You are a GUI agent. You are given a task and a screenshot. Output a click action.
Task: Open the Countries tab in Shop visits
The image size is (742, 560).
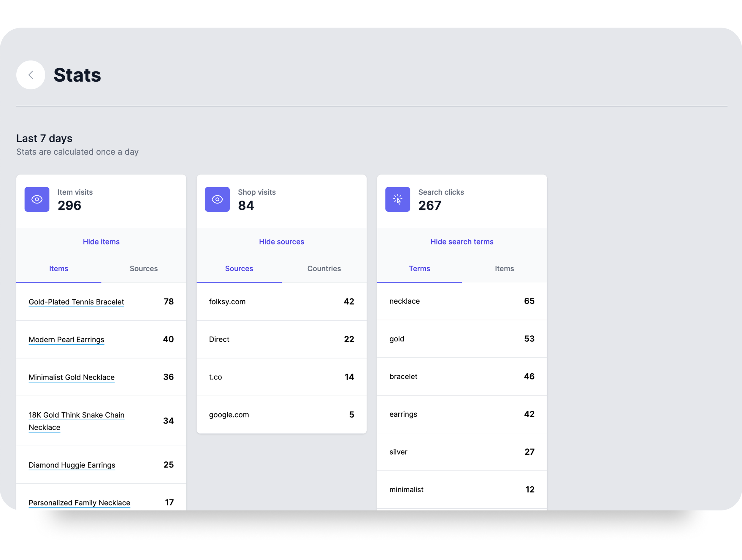(x=324, y=268)
